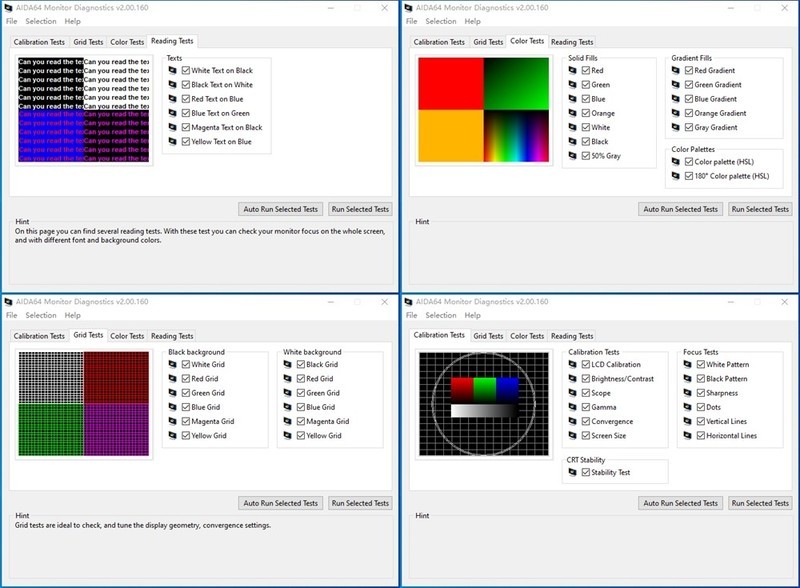Click the monitor icon next to Color palette (HSL)

[x=676, y=162]
